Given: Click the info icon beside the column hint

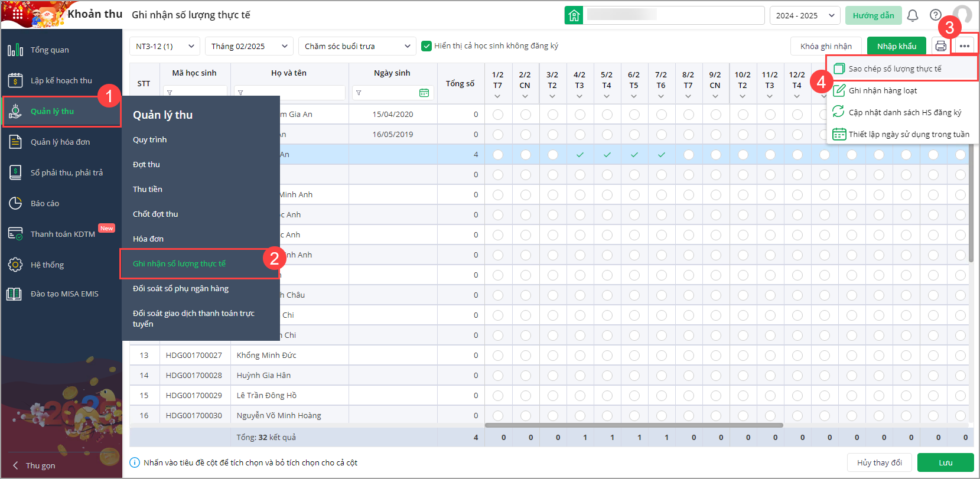Looking at the screenshot, I should 135,462.
